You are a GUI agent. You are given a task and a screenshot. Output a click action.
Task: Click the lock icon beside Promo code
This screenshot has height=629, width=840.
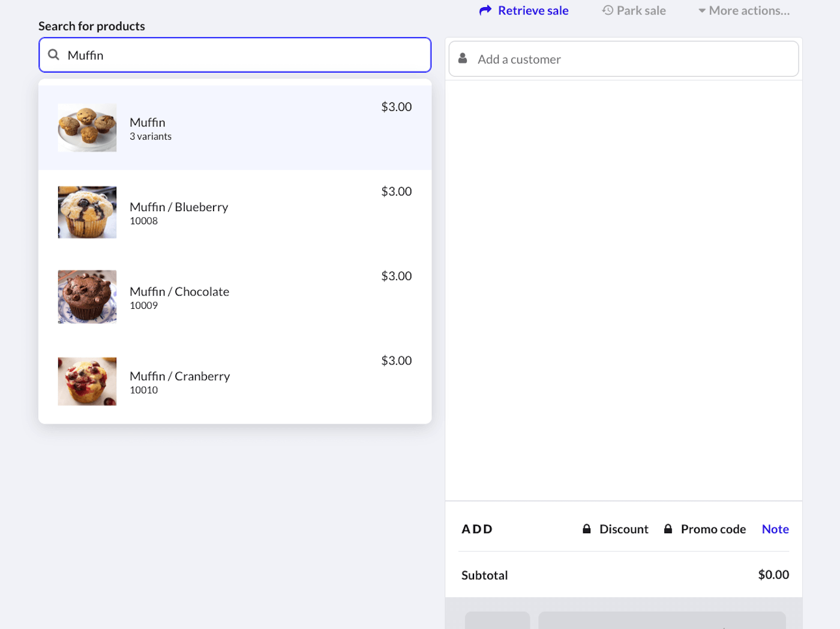click(x=668, y=529)
